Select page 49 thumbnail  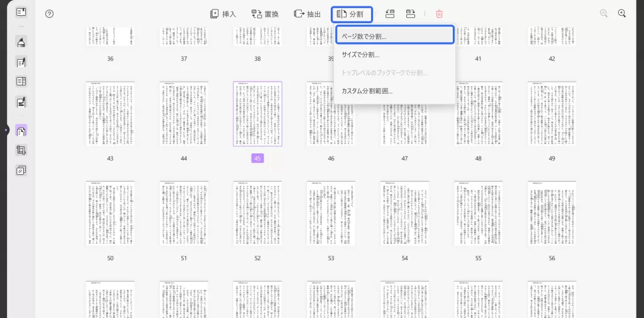pos(552,114)
